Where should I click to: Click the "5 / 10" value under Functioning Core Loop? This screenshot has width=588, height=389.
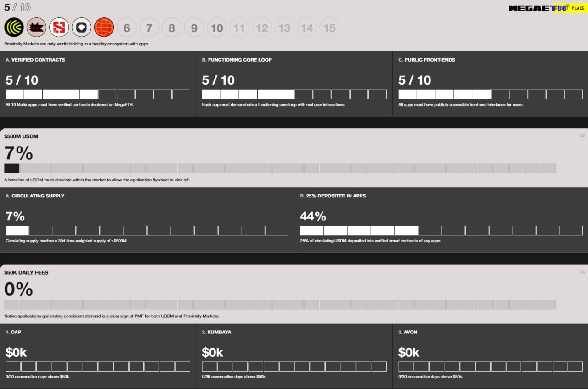[x=218, y=80]
